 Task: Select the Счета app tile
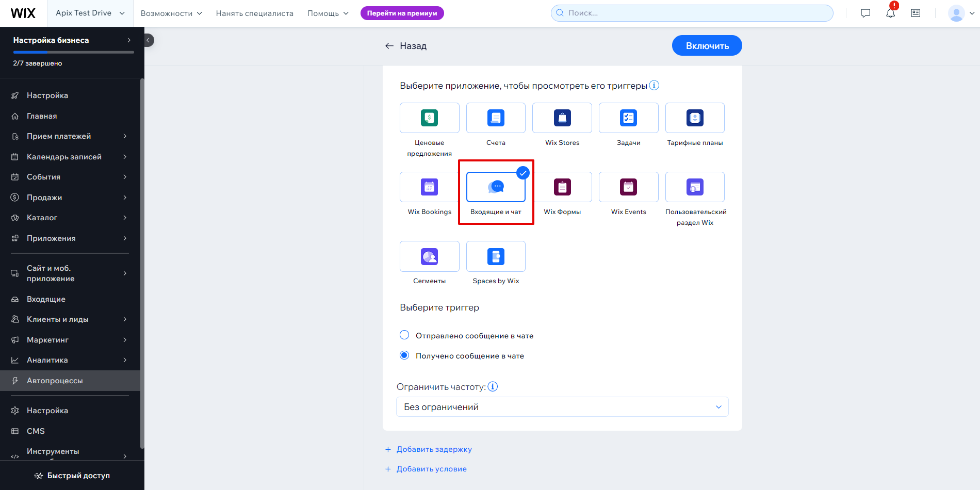[x=496, y=118]
